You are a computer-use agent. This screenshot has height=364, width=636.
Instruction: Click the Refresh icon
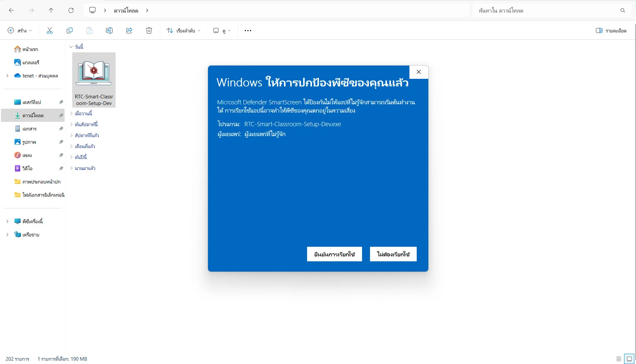click(71, 10)
